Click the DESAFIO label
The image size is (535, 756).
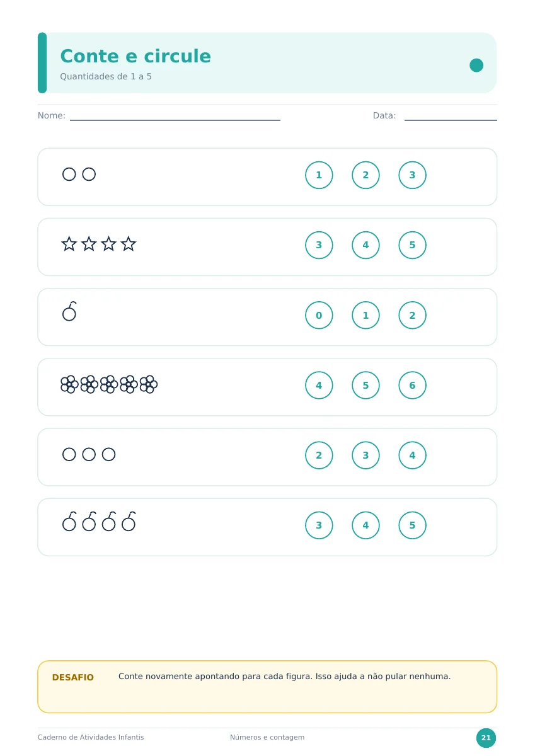73,678
